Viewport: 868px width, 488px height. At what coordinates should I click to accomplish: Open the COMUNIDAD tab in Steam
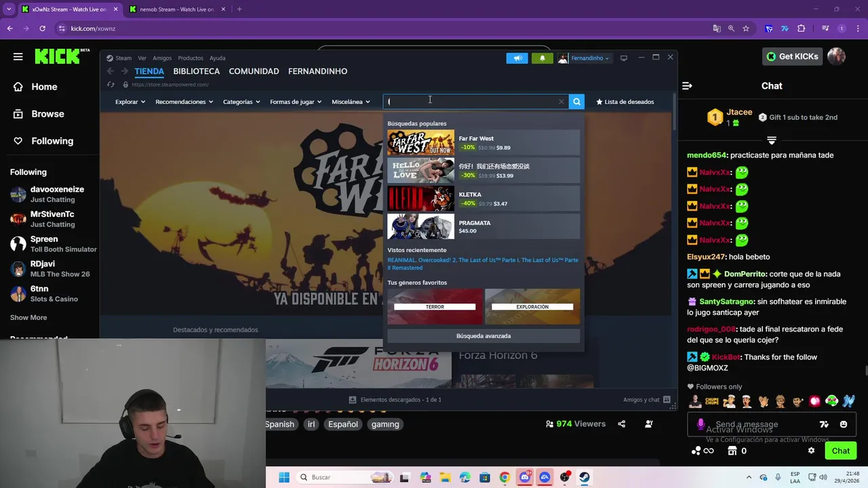(254, 71)
